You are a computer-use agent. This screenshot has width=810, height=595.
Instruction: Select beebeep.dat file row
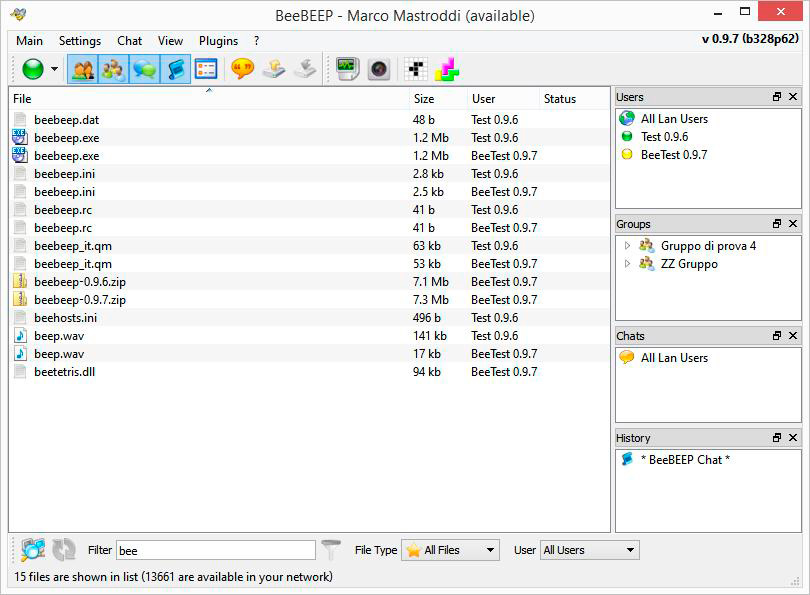309,120
